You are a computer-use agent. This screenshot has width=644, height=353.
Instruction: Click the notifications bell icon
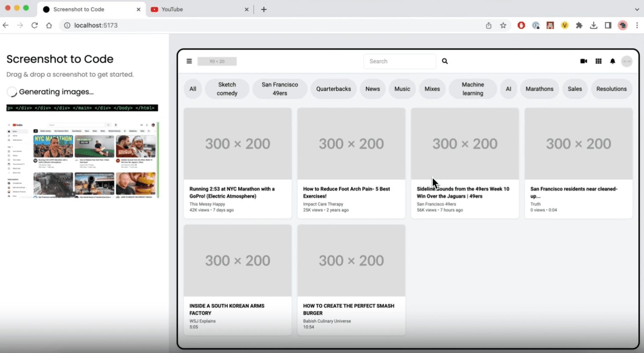612,61
